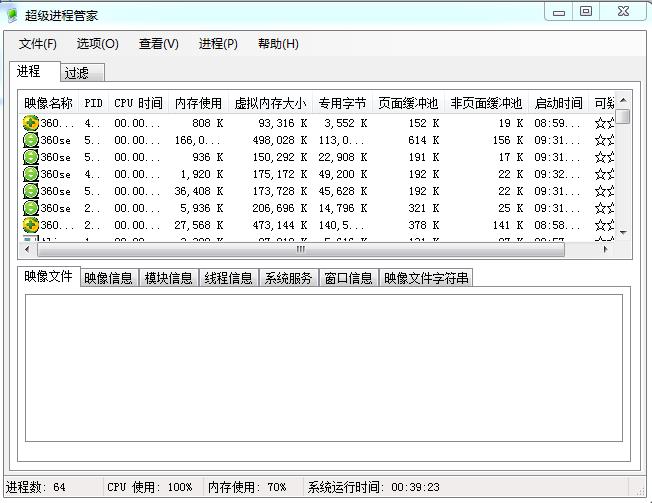Click CPU 使用: 100% status entry
Image resolution: width=652 pixels, height=503 pixels.
(x=150, y=487)
